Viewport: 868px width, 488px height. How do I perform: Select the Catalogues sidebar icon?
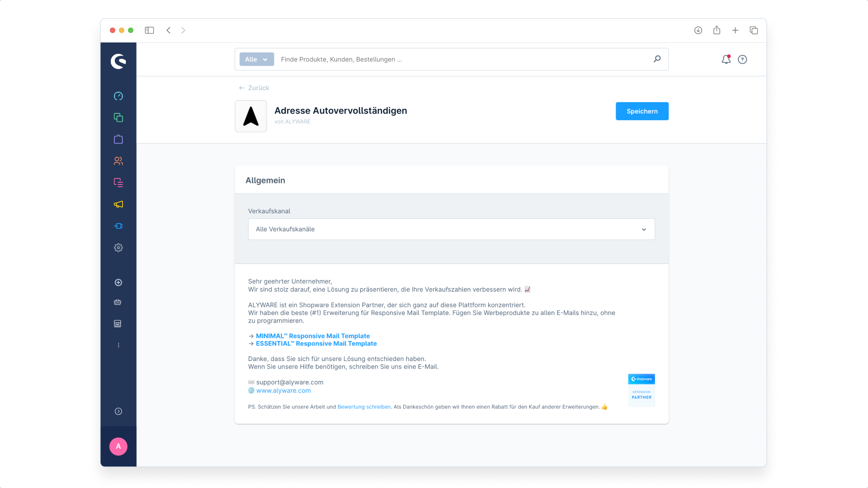[x=118, y=117]
